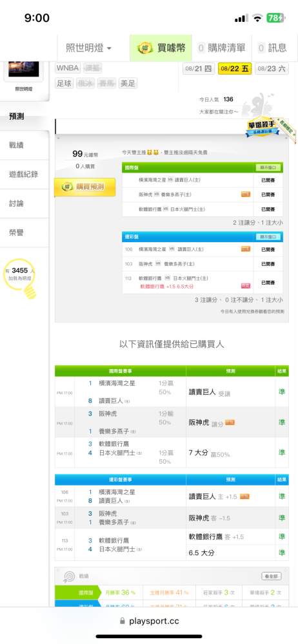Choose date 08/21 四

[x=199, y=69]
